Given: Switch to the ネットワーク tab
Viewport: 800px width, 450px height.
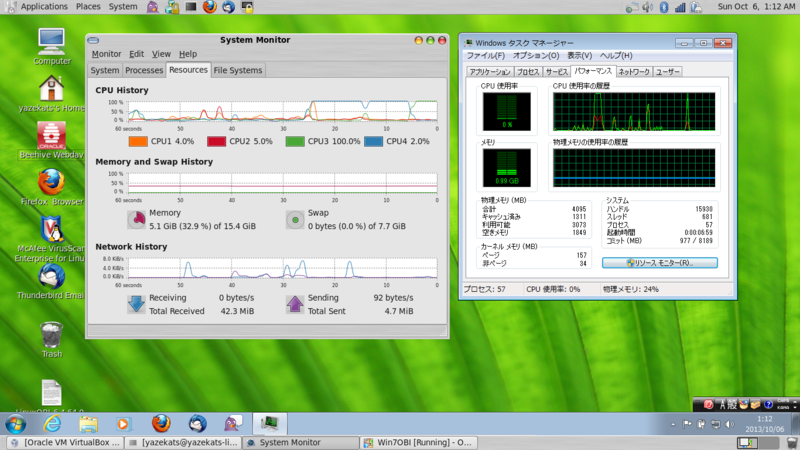Looking at the screenshot, I should (634, 72).
